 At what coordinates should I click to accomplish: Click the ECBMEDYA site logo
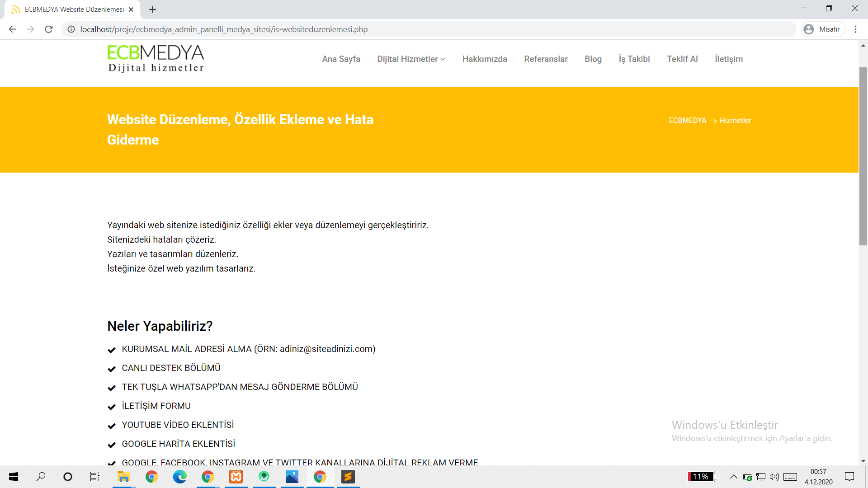click(156, 59)
